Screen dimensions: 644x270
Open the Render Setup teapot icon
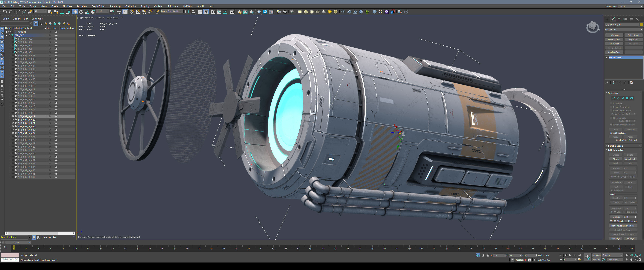(239, 11)
